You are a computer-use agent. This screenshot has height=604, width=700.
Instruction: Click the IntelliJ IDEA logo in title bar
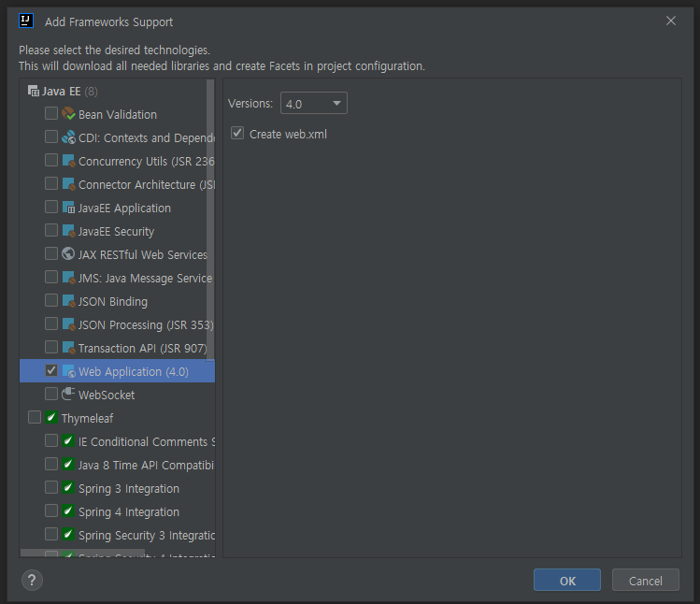coord(26,21)
